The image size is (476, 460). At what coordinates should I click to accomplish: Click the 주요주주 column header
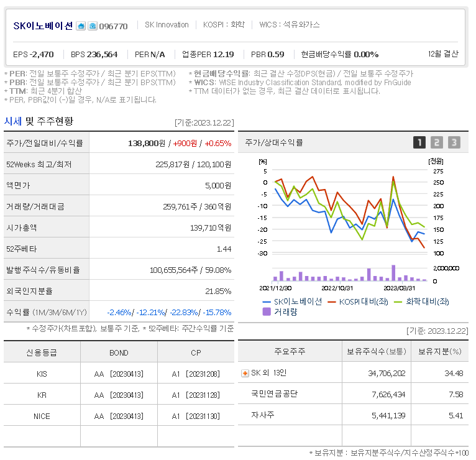pyautogui.click(x=290, y=351)
